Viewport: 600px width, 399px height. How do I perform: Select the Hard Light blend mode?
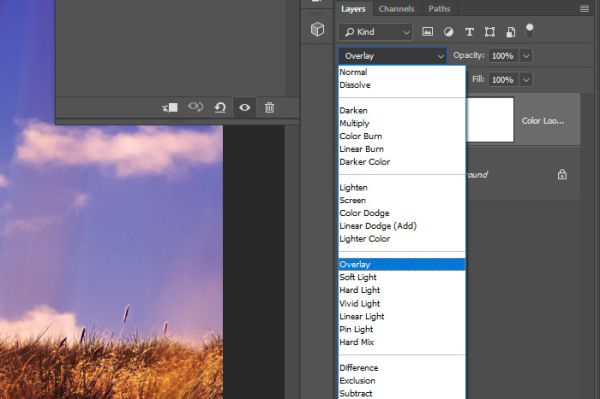click(402, 290)
